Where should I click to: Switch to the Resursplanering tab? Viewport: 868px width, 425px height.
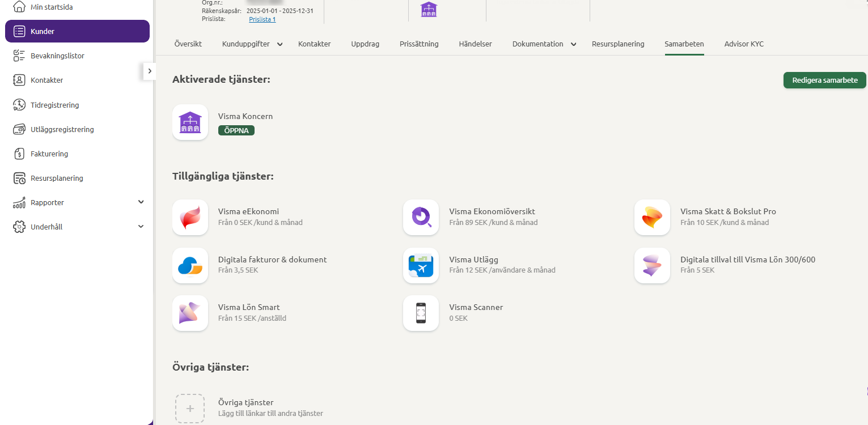pos(618,44)
